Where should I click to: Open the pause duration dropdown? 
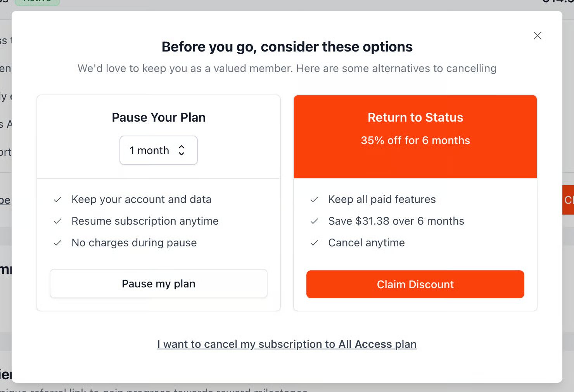click(158, 150)
